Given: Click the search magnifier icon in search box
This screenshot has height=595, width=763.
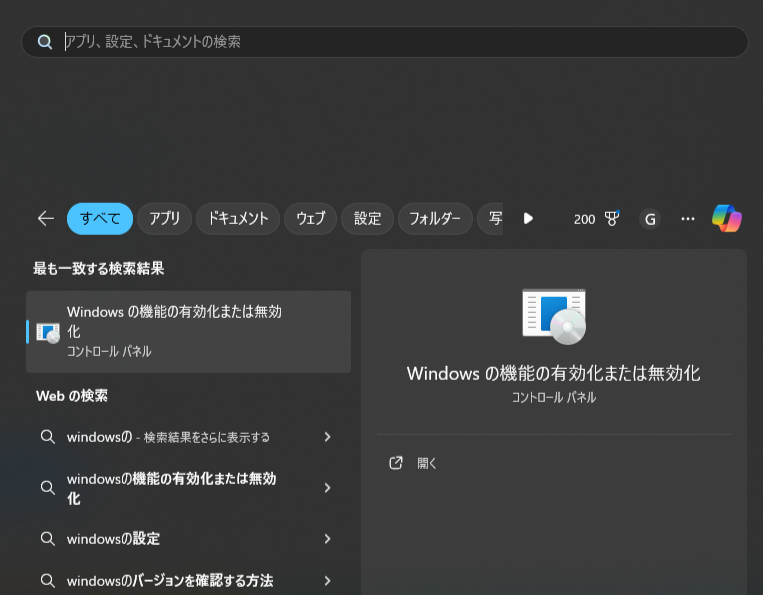Looking at the screenshot, I should tap(45, 42).
